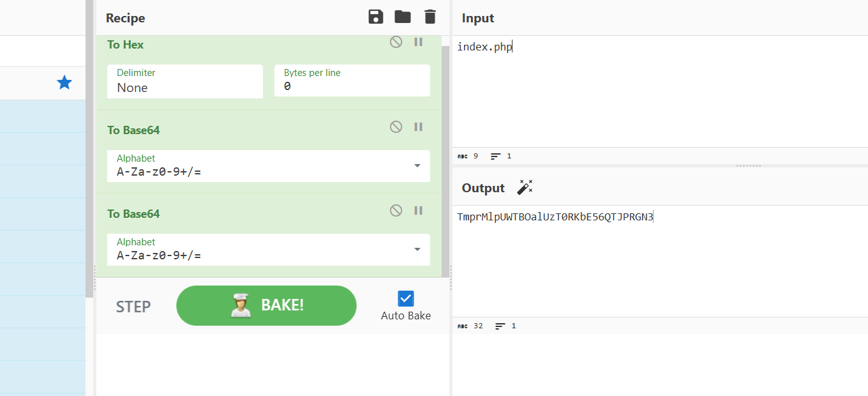Click the blue star favourites icon
Screen dimensions: 868x396
coord(64,82)
